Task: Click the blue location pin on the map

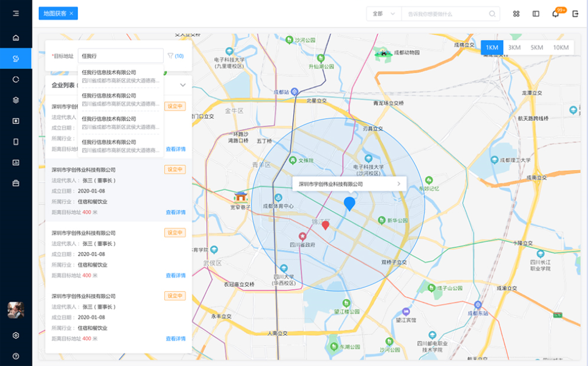Action: [x=349, y=204]
